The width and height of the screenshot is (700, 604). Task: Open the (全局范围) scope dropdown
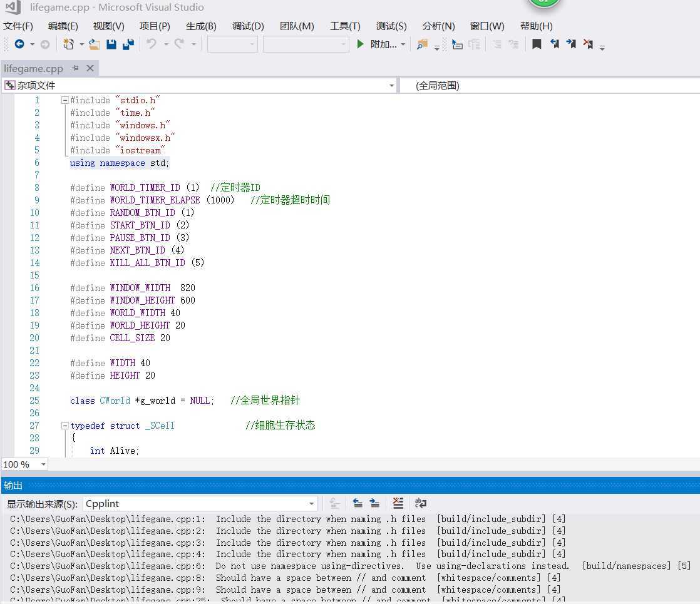coord(550,85)
